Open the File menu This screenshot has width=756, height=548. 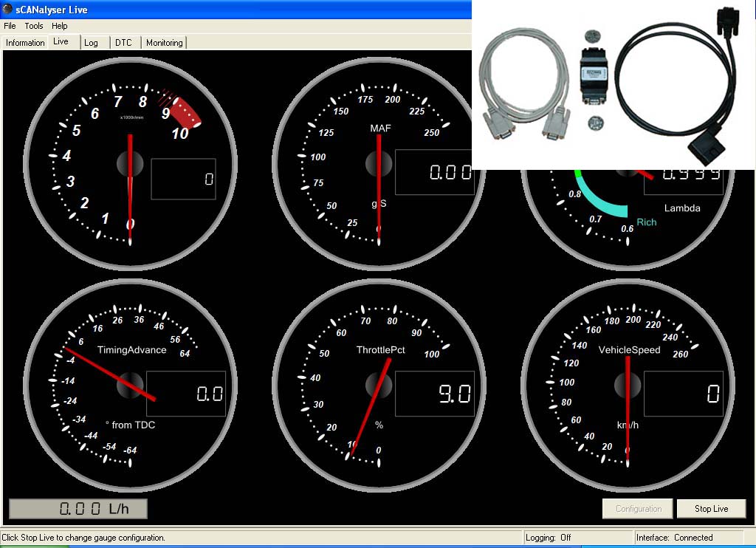[x=10, y=26]
